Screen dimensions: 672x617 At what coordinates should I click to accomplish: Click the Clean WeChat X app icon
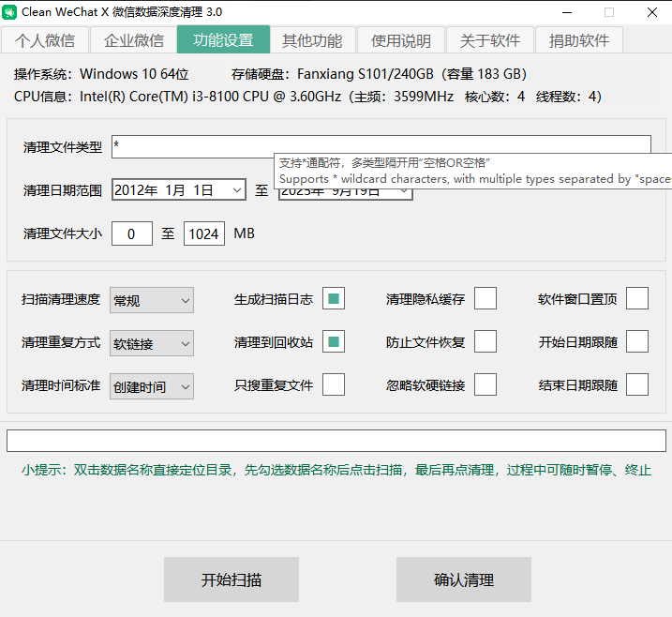coord(9,12)
